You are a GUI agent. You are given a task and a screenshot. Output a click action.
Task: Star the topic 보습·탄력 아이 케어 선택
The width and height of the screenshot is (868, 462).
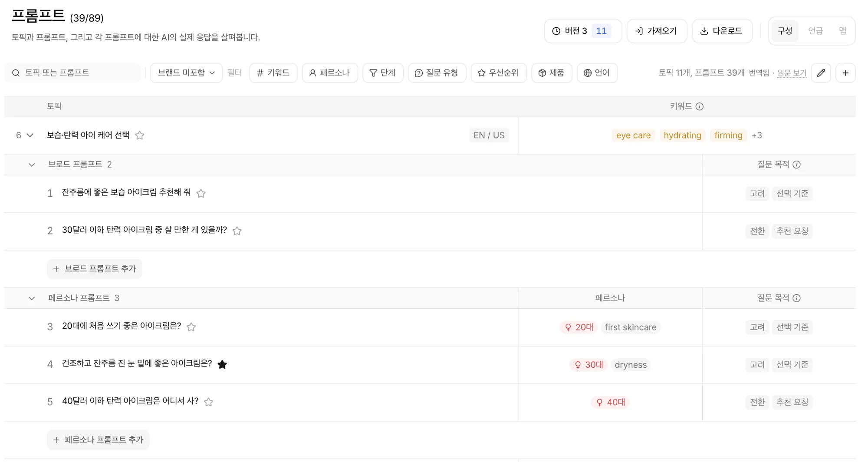pos(139,135)
